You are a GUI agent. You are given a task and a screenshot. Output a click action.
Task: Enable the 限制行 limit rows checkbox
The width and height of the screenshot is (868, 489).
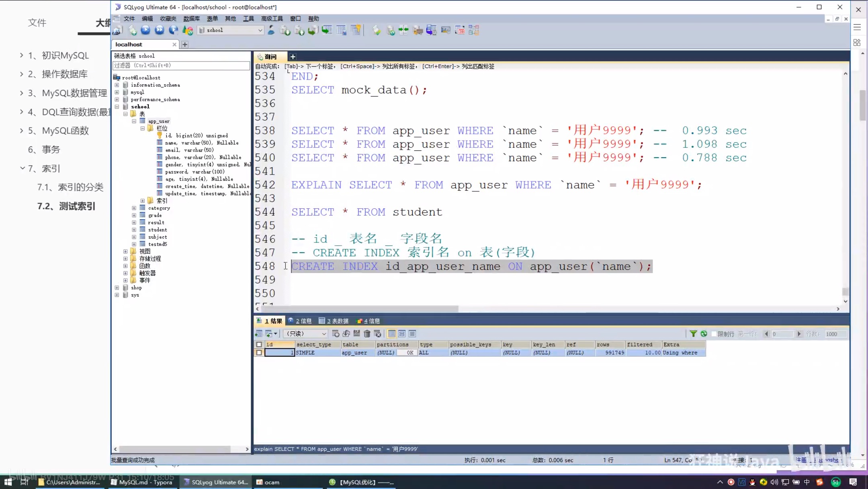pos(714,334)
